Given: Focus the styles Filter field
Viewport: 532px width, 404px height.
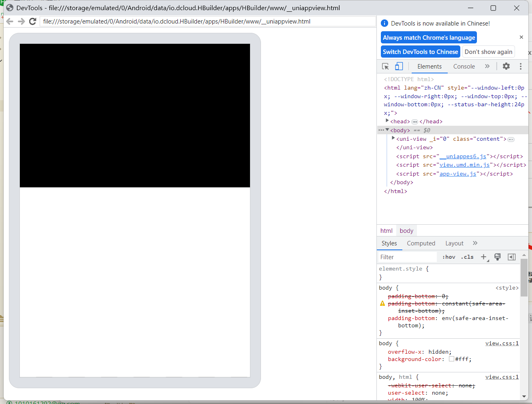Looking at the screenshot, I should [x=407, y=257].
